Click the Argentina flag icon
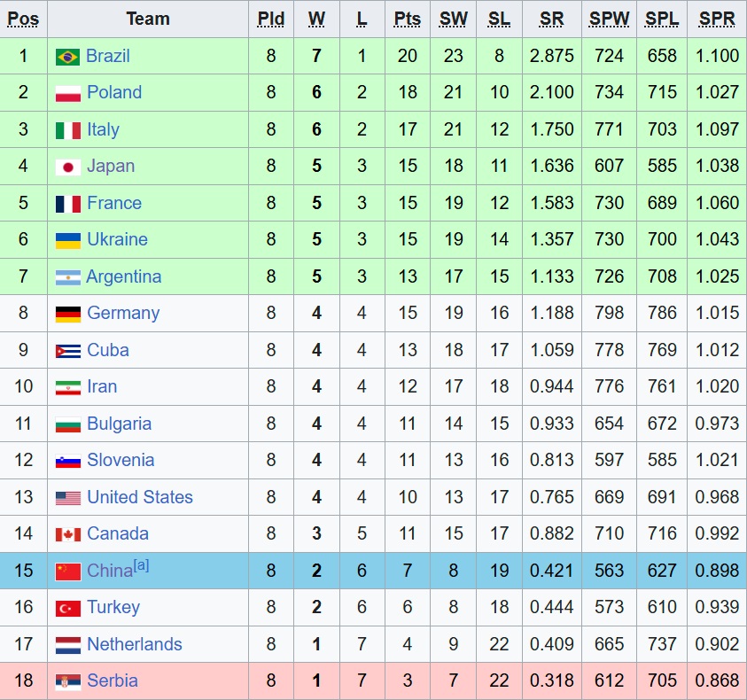Screen dimensions: 747x700 (x=67, y=277)
